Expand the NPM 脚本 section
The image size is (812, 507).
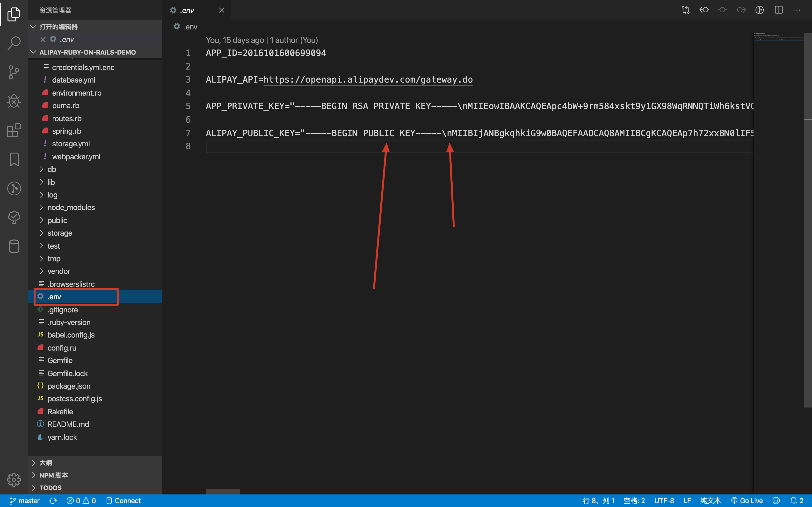[x=54, y=475]
